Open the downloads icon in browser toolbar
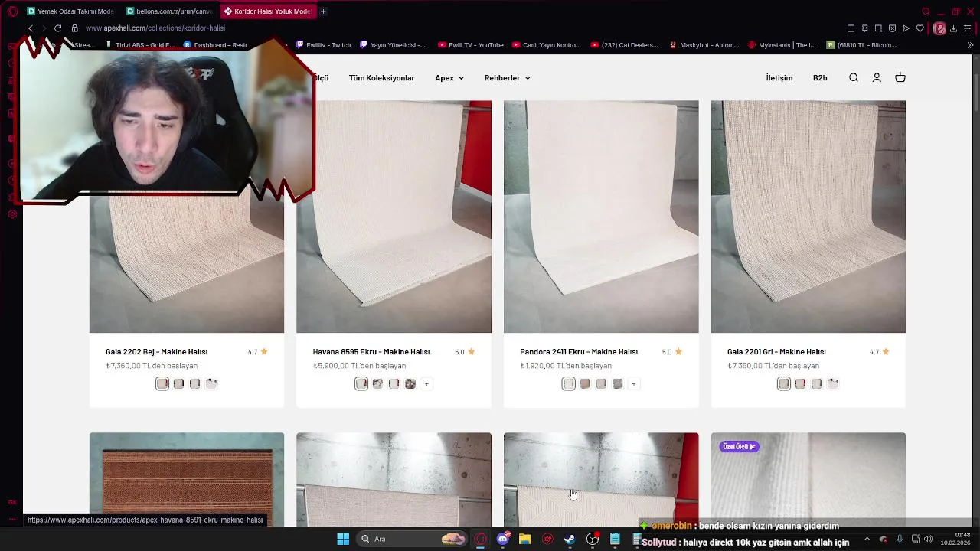This screenshot has height=551, width=980. click(954, 28)
